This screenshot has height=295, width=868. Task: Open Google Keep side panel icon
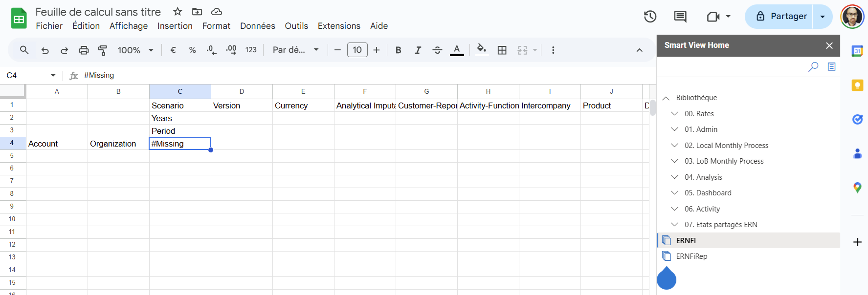(x=857, y=85)
